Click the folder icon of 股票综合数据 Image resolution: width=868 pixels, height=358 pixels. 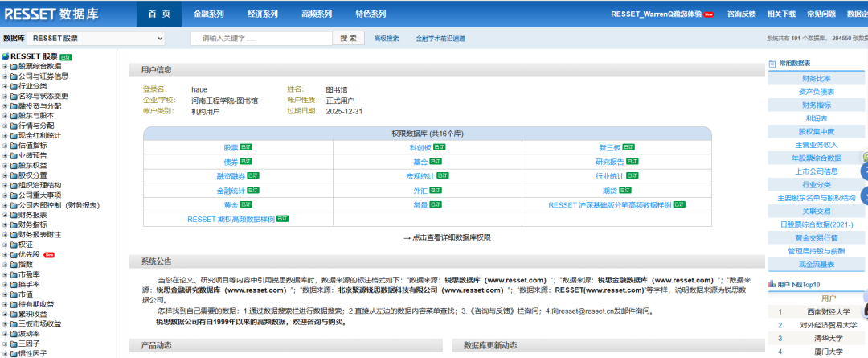[x=14, y=67]
